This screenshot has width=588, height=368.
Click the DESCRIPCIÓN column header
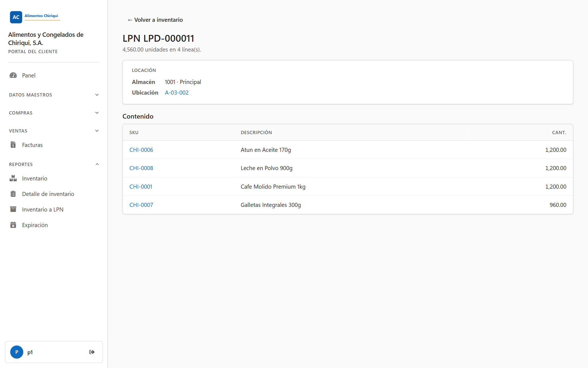click(x=256, y=132)
